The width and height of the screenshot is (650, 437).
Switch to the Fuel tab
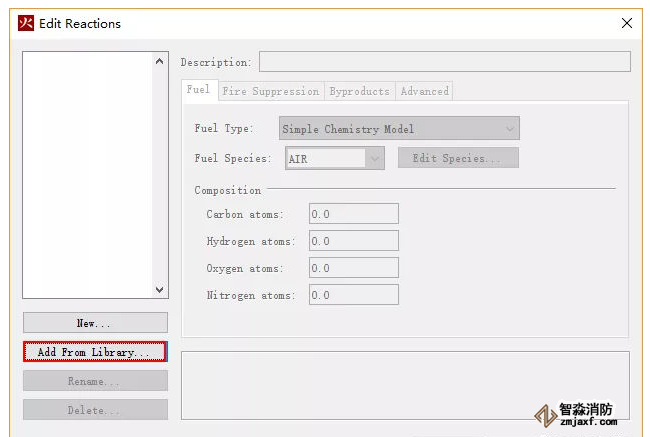(x=198, y=90)
